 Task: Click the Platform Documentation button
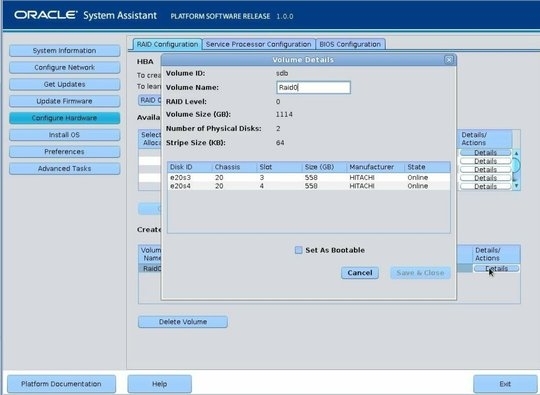61,384
